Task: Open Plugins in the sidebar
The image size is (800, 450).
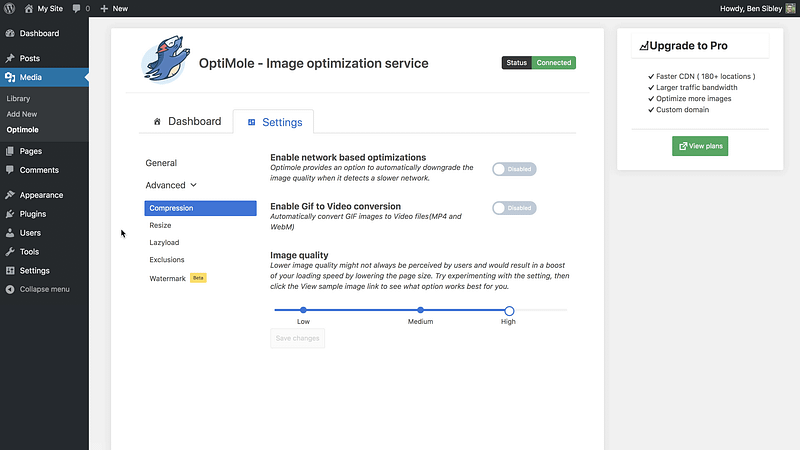Action: (33, 214)
